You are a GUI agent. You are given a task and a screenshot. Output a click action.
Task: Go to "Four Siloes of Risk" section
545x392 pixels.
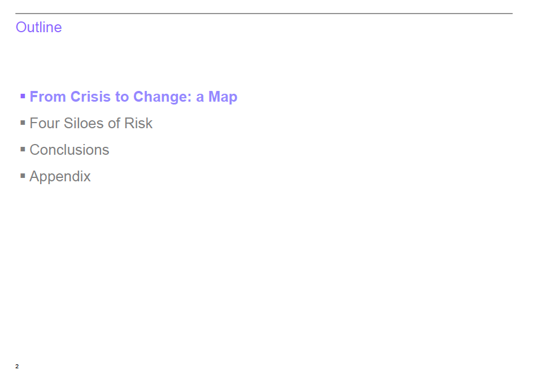91,123
